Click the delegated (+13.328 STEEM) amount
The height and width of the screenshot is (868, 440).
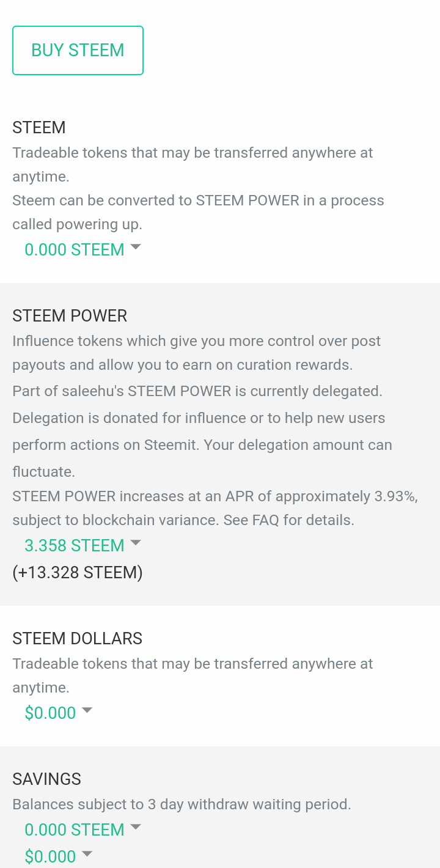[x=78, y=573]
